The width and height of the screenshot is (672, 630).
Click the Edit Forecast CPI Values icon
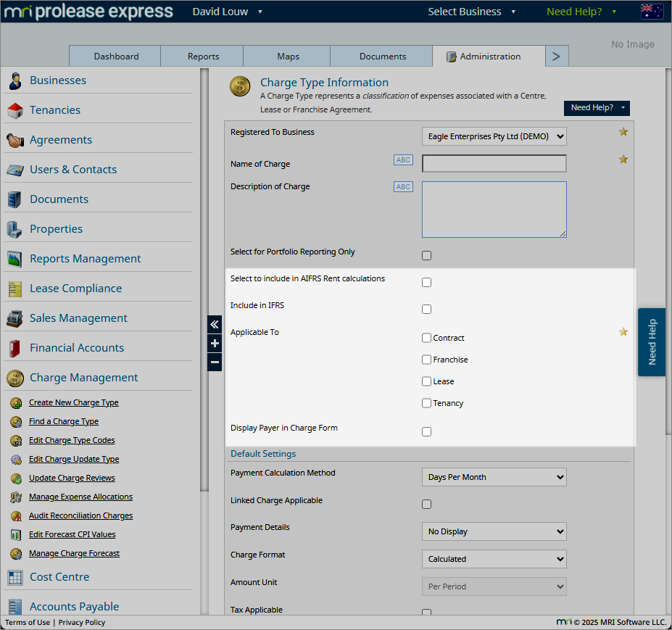(16, 535)
